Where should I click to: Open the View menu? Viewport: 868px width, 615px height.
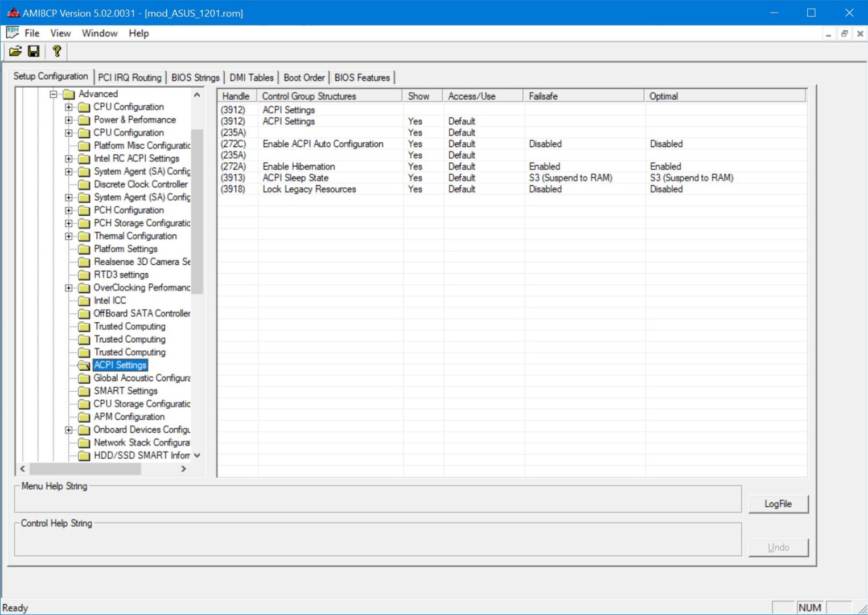[x=60, y=33]
